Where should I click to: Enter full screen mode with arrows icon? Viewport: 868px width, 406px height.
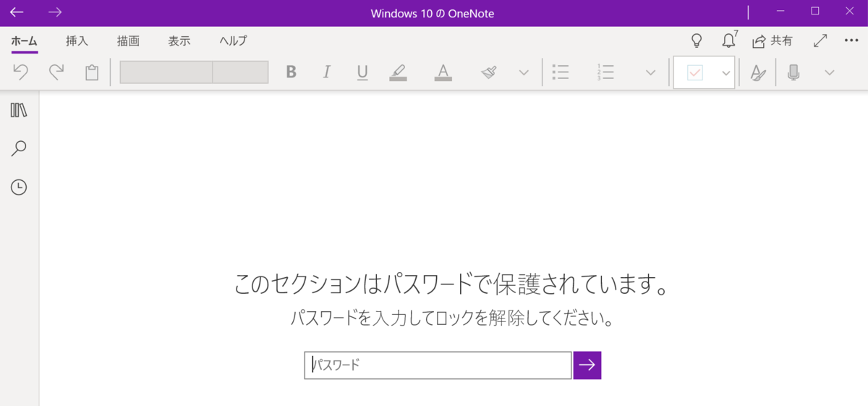pyautogui.click(x=820, y=41)
